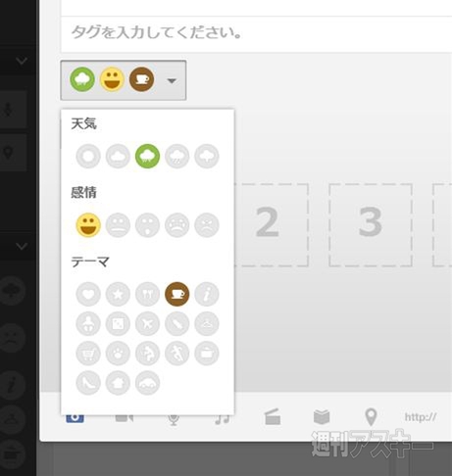The height and width of the screenshot is (476, 452).
Task: Expand the lower chevron in dark sidebar
Action: tap(22, 246)
